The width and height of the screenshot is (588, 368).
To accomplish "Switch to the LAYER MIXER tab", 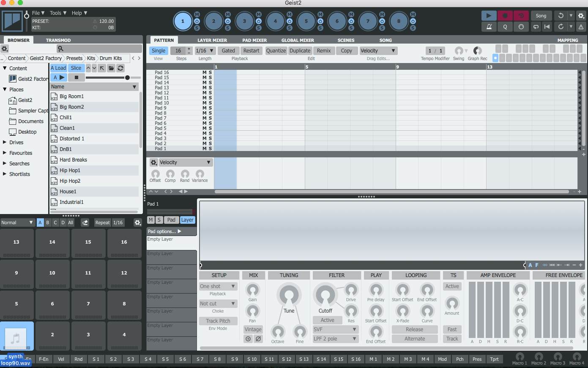I will click(212, 40).
